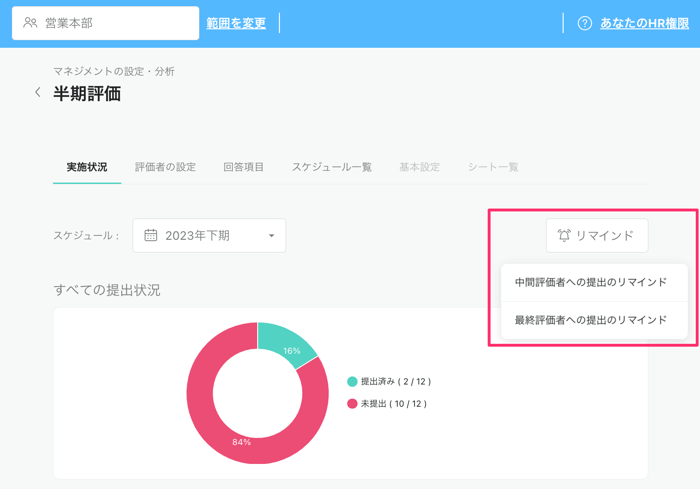Viewport: 700px width, 489px height.
Task: Click the bell icon on リマインド button
Action: (564, 236)
